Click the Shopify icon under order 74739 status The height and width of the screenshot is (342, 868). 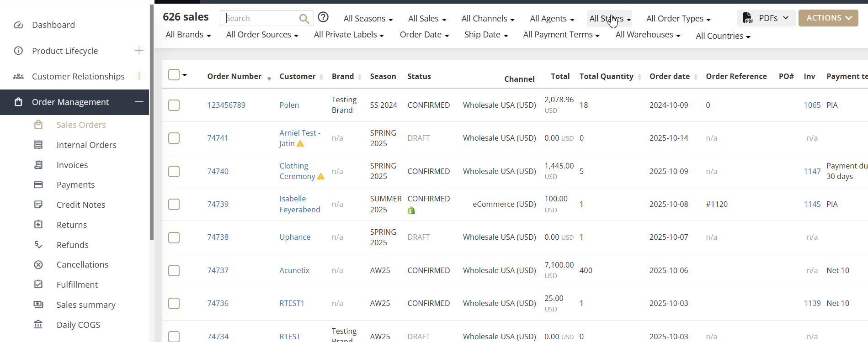tap(411, 210)
